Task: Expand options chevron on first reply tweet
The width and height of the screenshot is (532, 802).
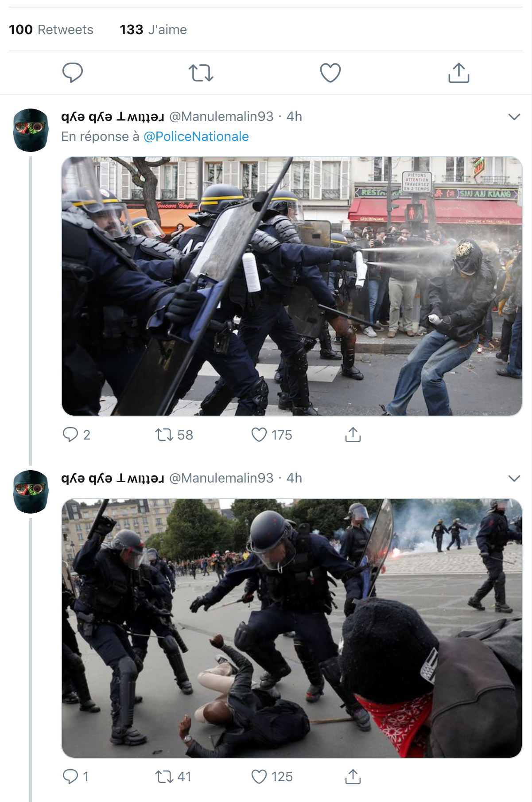Action: 514,117
